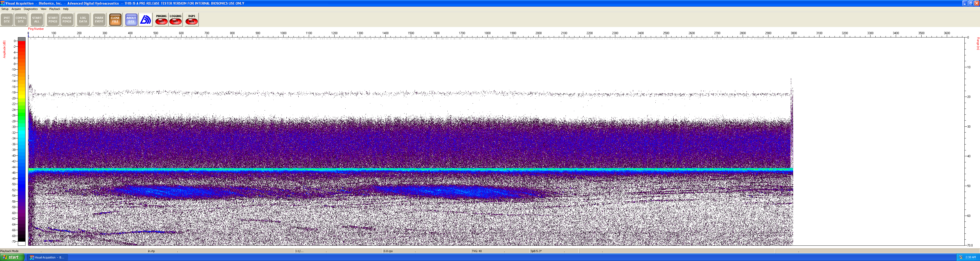Open the Setup menu
The image size is (980, 261).
pos(5,9)
